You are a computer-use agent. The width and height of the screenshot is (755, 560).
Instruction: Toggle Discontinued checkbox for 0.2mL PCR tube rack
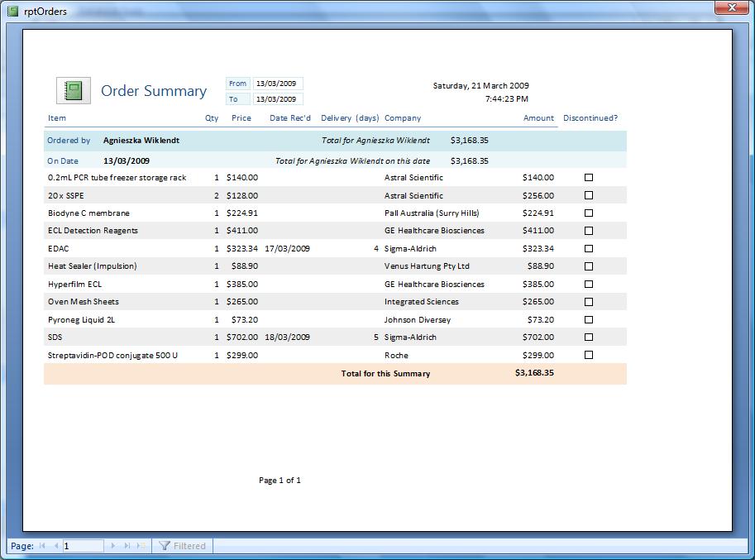pyautogui.click(x=589, y=178)
